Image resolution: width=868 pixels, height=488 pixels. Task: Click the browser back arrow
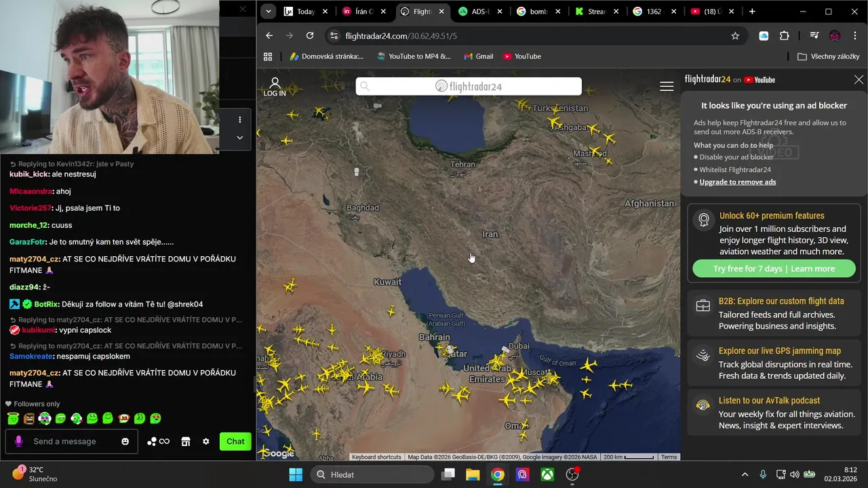click(x=269, y=36)
